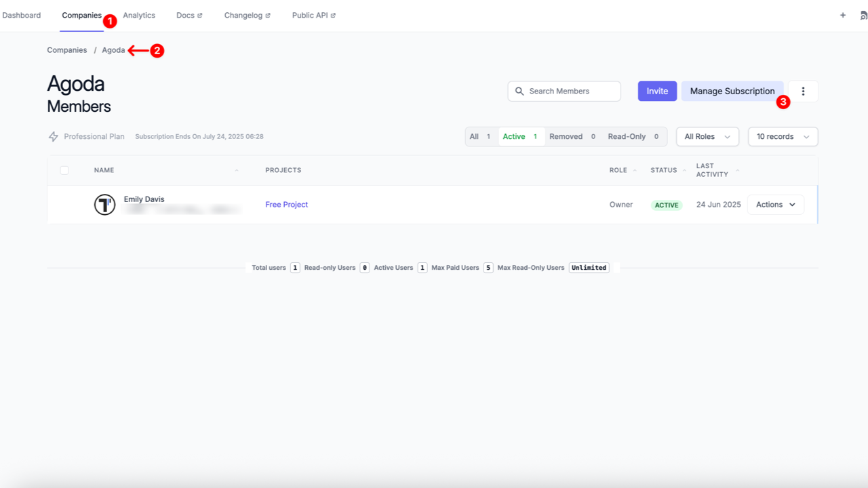Open the Free Project link
The height and width of the screenshot is (488, 868).
286,204
